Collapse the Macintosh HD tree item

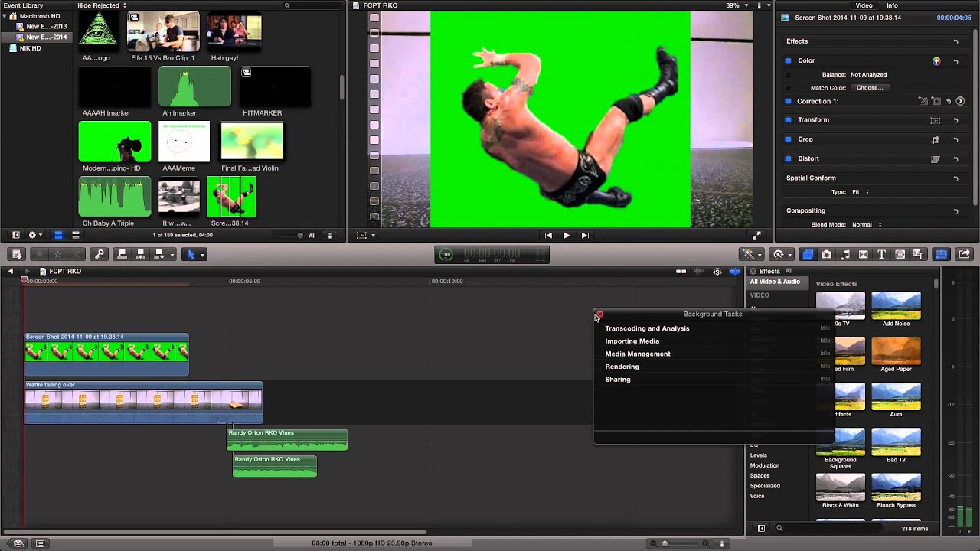(5, 16)
